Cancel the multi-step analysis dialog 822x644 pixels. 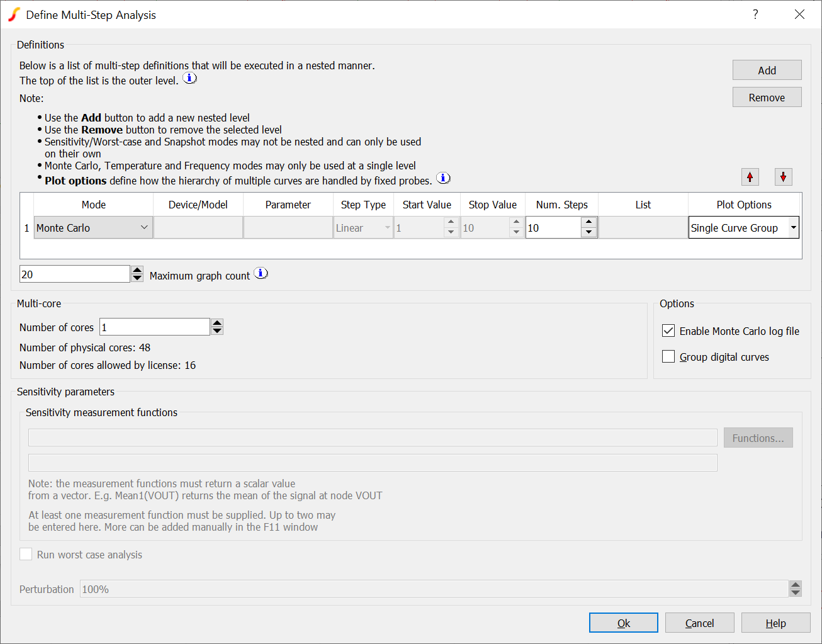(699, 623)
